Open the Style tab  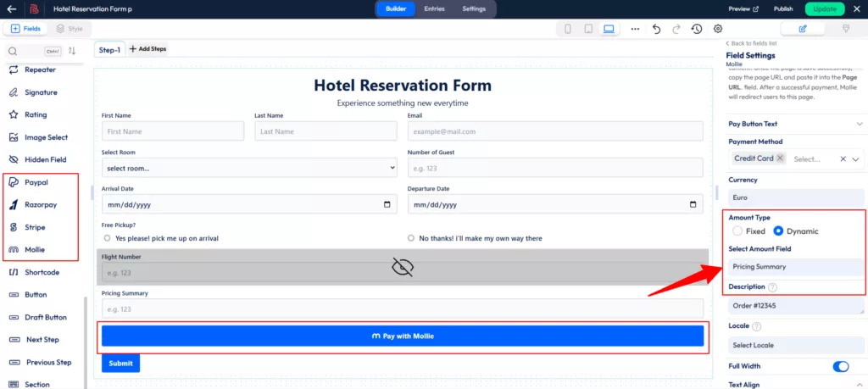coord(70,29)
